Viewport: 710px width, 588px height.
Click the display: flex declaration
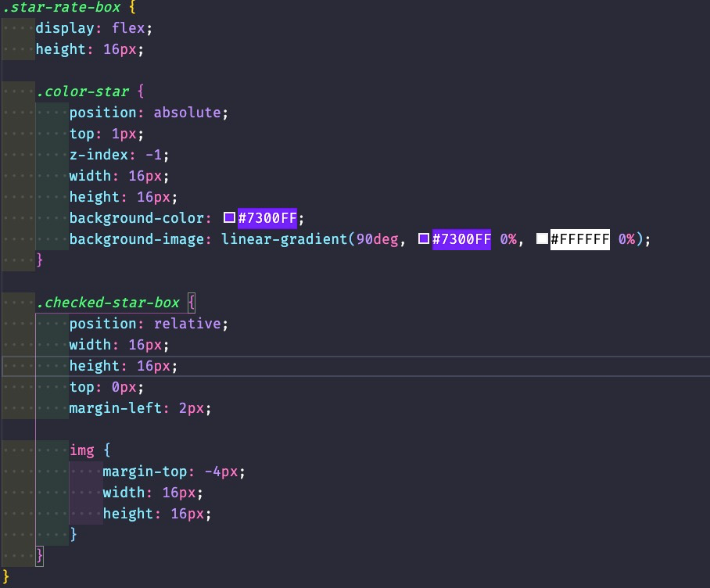coord(94,28)
